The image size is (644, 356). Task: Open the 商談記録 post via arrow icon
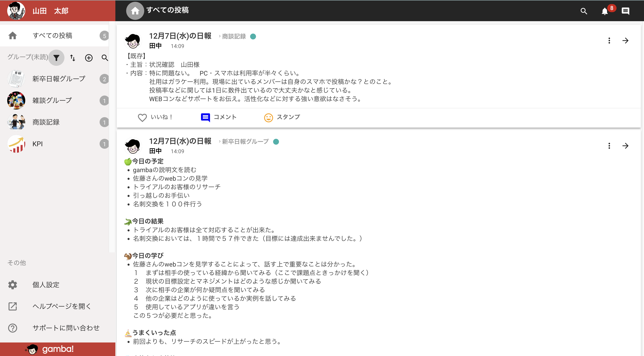pos(625,41)
